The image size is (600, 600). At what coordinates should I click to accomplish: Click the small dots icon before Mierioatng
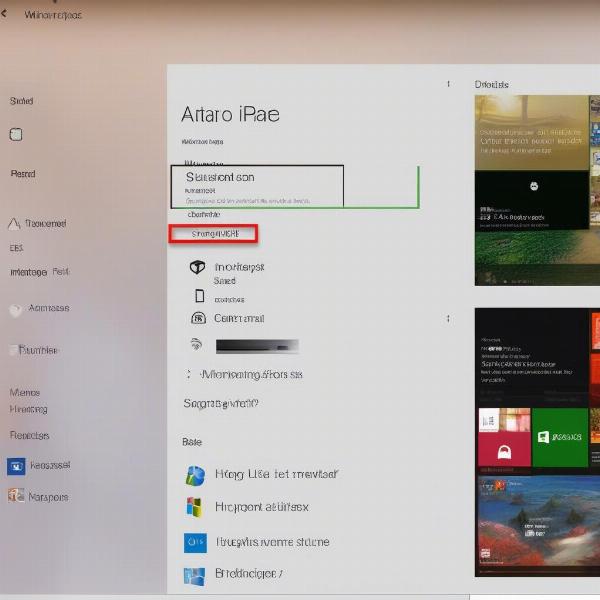(x=188, y=374)
